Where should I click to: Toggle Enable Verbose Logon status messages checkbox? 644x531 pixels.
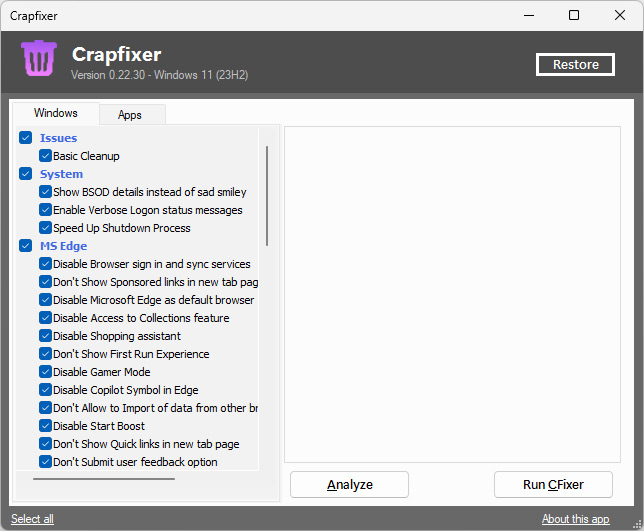45,210
